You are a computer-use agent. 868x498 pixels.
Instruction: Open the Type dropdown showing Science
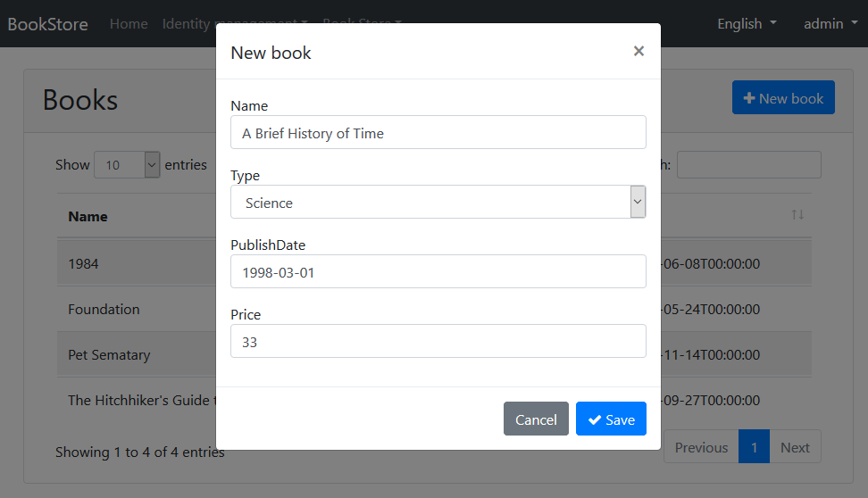438,203
